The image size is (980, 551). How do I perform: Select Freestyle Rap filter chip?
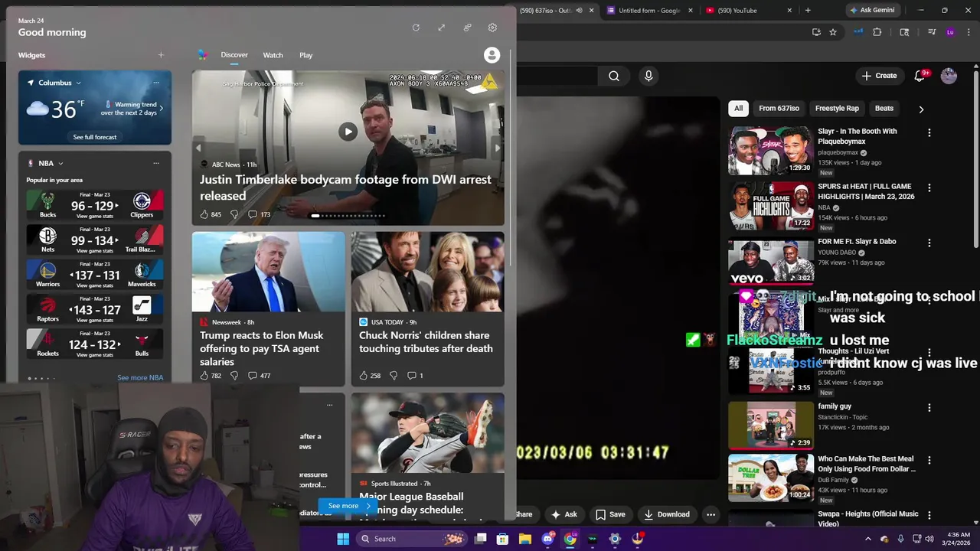[x=837, y=109]
